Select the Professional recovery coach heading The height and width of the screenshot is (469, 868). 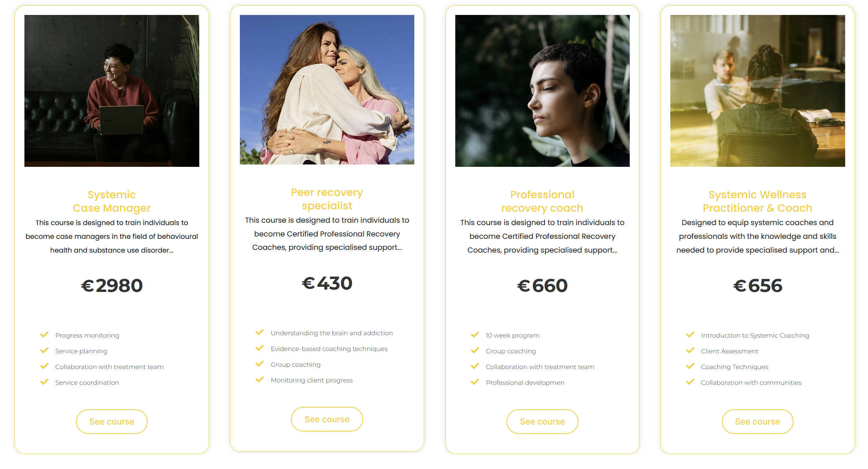click(x=542, y=201)
